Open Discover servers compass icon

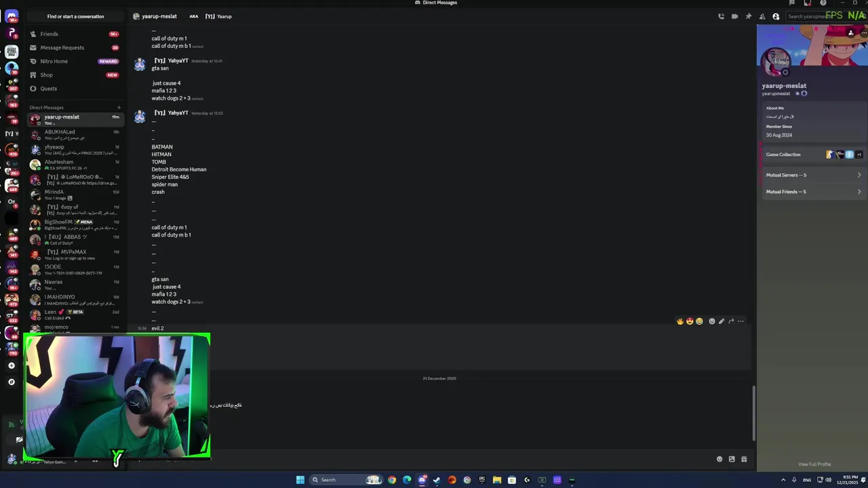12,382
